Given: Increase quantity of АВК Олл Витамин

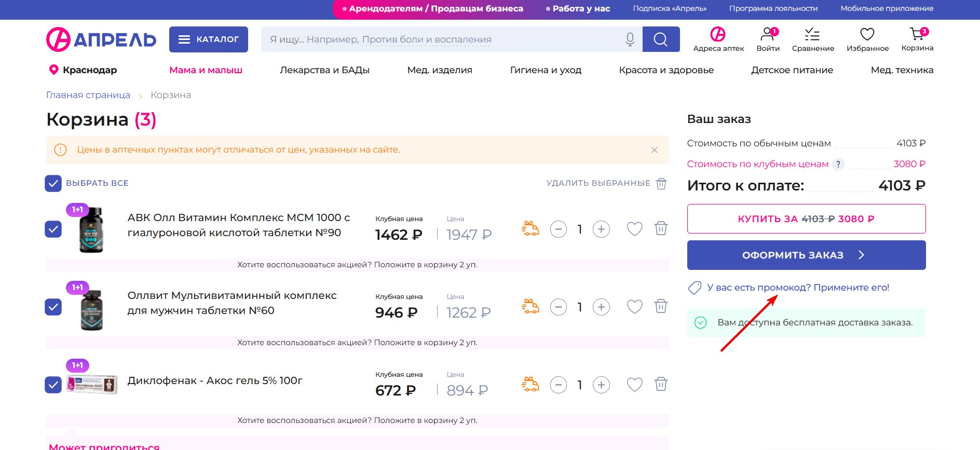Looking at the screenshot, I should click(601, 229).
